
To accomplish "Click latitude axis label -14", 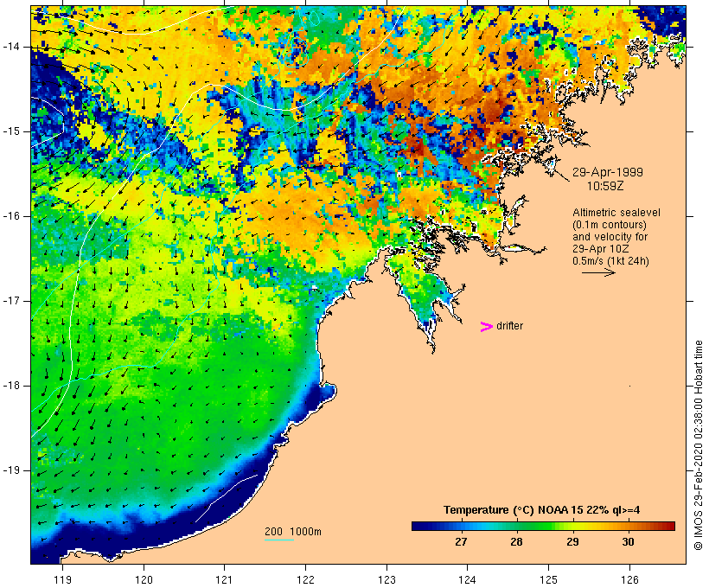I will coord(11,47).
